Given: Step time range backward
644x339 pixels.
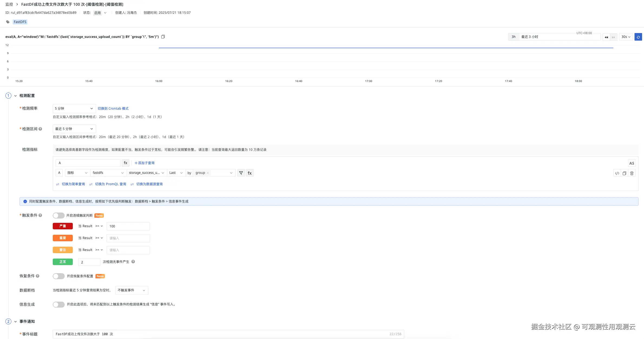Looking at the screenshot, I should (606, 37).
